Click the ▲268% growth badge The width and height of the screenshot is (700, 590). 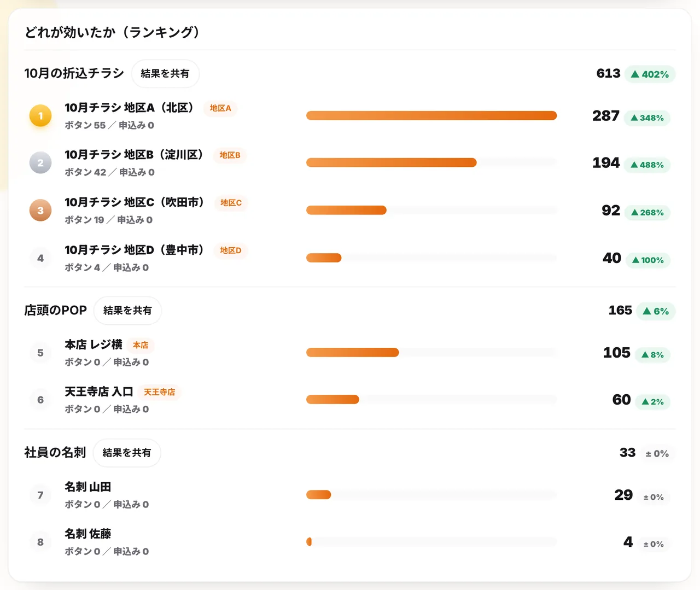point(647,212)
